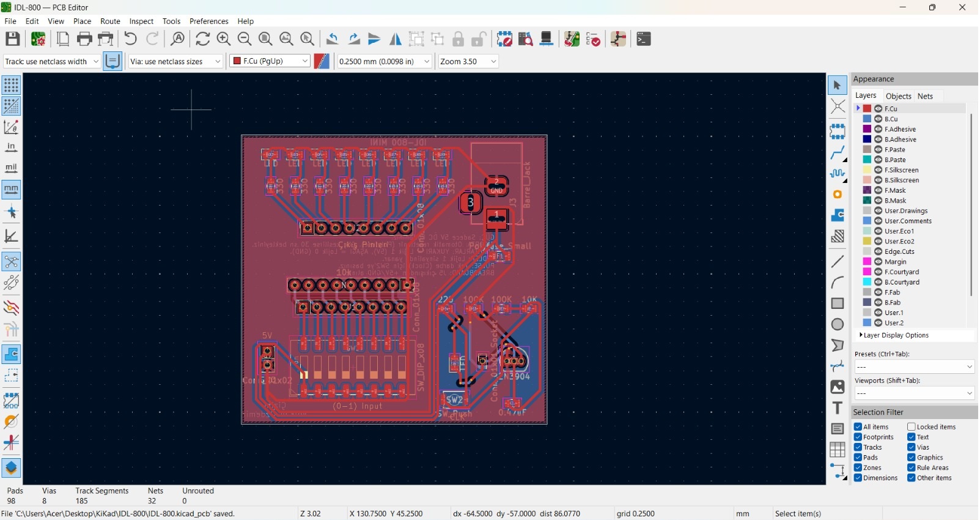
Task: Open the scripting console icon
Action: coord(644,39)
